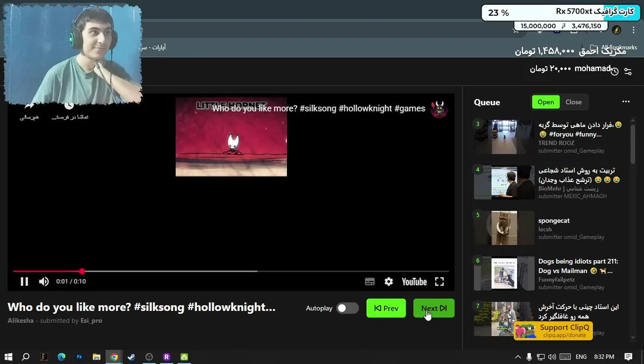The image size is (644, 364).
Task: Open the Chrome three-dot menu
Action: [633, 30]
